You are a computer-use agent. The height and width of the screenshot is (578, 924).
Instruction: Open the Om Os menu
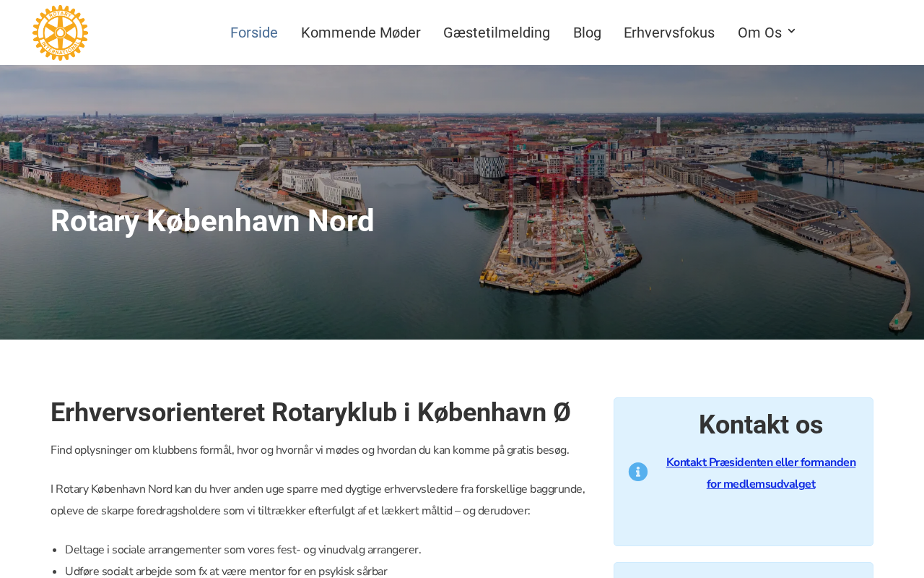759,33
